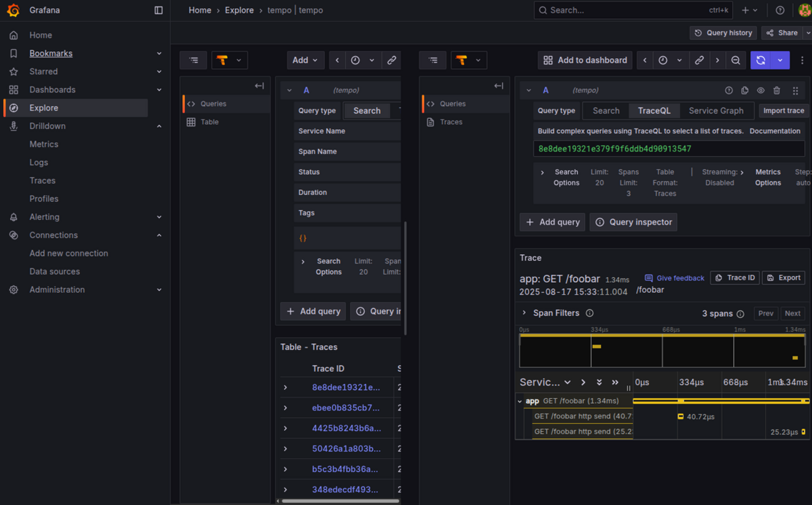
Task: Click the info icon beside 3 spans
Action: pyautogui.click(x=740, y=314)
